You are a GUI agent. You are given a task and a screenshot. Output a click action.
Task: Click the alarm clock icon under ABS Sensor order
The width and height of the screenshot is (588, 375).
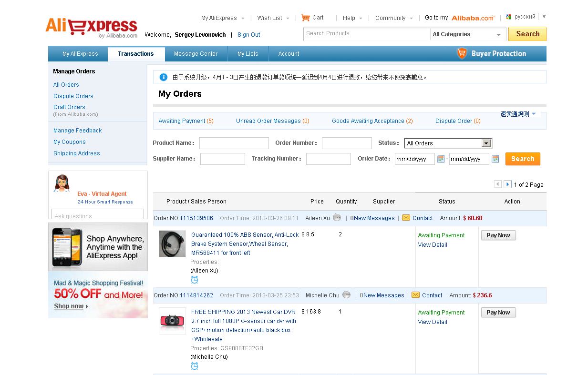point(195,280)
